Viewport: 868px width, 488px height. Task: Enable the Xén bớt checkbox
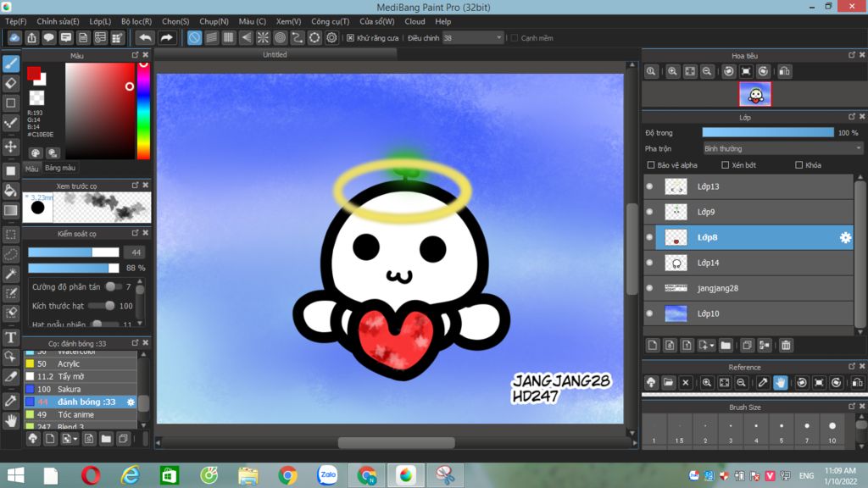tap(726, 165)
